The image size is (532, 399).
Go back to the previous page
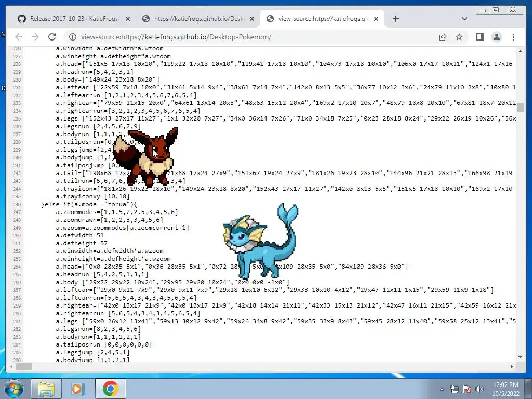[19, 37]
